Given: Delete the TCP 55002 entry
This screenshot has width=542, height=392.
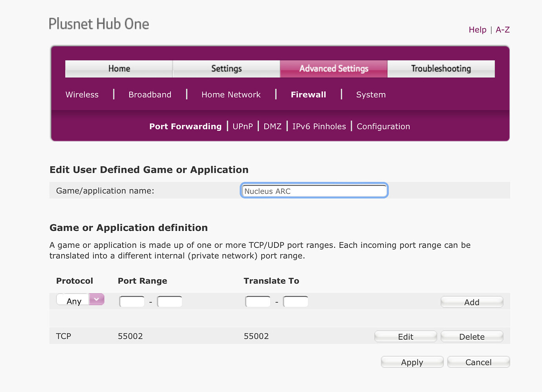Looking at the screenshot, I should click(472, 336).
